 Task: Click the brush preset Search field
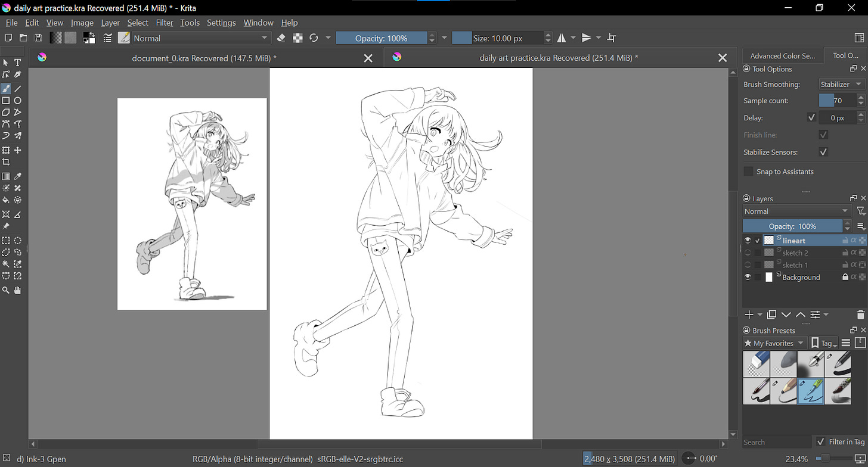tap(777, 442)
